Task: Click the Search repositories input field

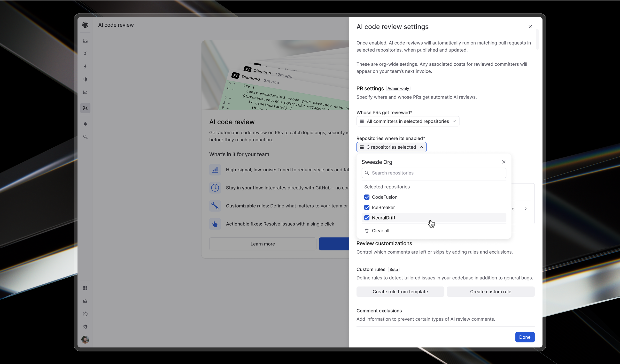Action: (434, 173)
